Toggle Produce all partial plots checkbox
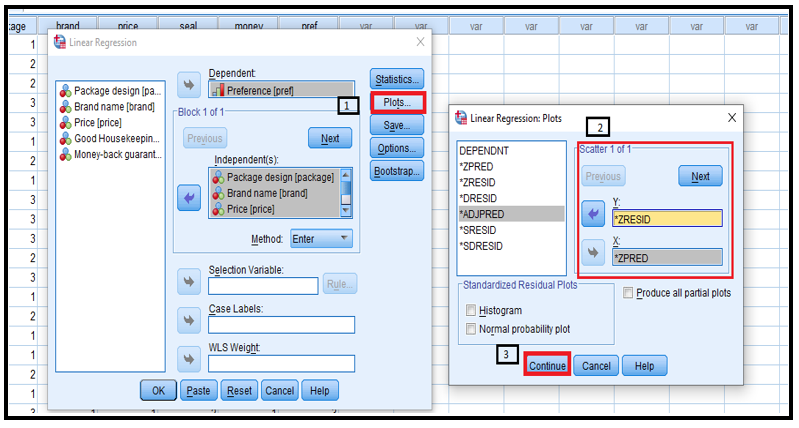Screen dimensions: 799x428 click(627, 293)
